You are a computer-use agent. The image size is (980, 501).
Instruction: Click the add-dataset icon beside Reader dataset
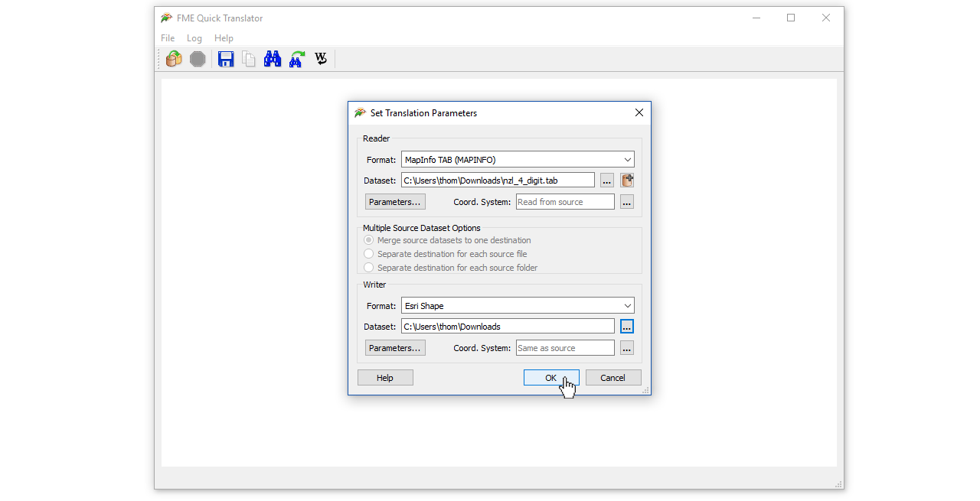click(x=627, y=181)
